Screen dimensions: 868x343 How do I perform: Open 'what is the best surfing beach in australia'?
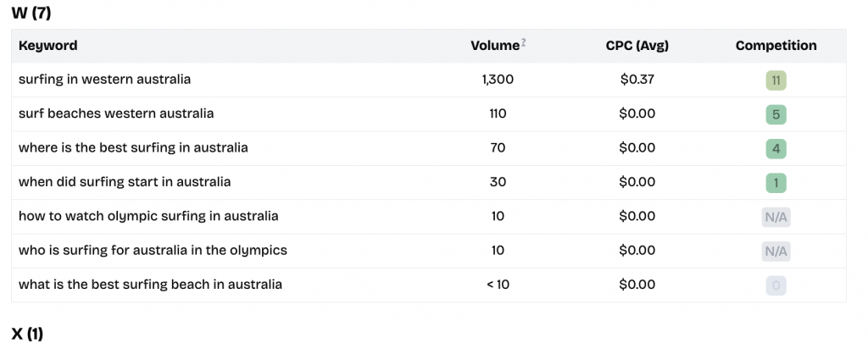(150, 285)
